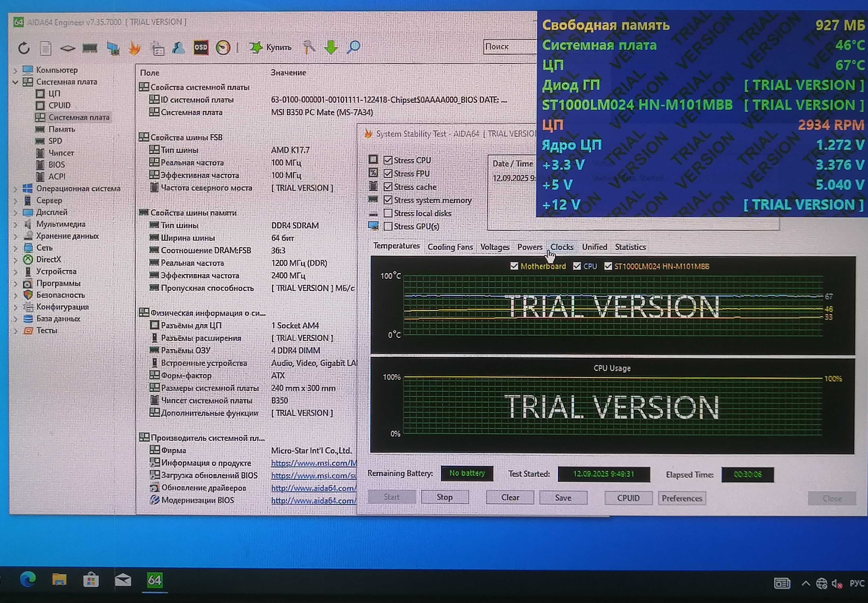Expand the Операционная система node
Screen dimensions: 868x603
point(15,189)
